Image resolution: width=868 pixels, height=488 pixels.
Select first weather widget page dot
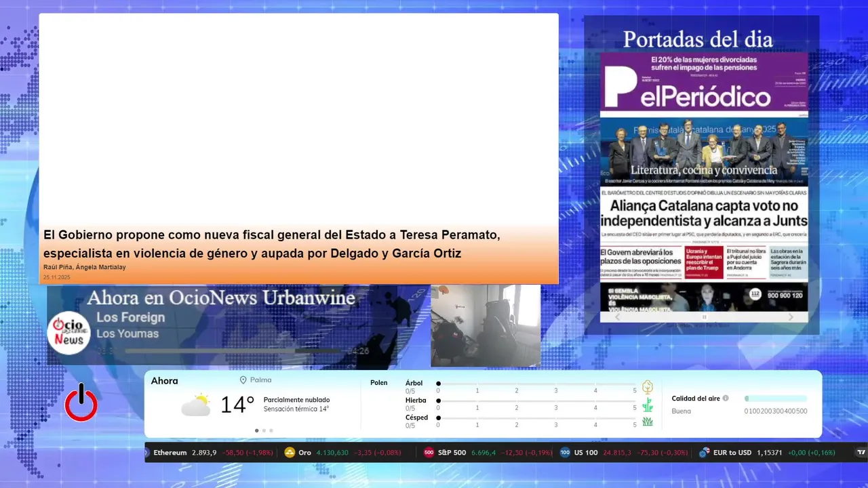click(256, 430)
